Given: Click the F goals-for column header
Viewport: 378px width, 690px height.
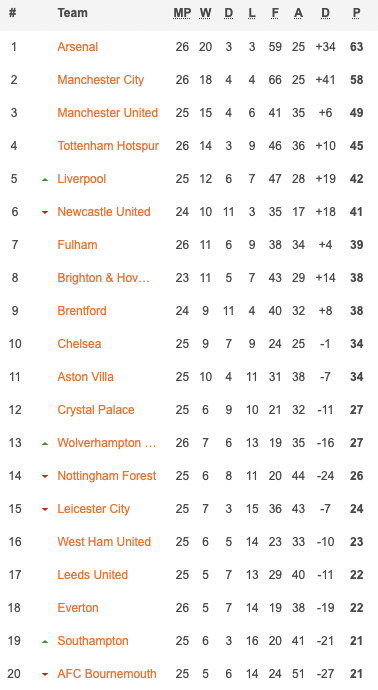Looking at the screenshot, I should click(275, 13).
